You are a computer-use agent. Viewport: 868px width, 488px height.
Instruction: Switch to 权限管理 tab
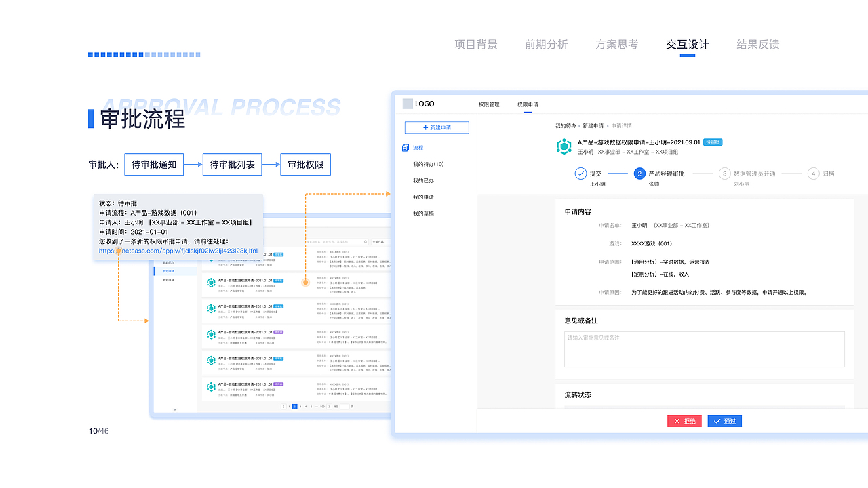(489, 104)
